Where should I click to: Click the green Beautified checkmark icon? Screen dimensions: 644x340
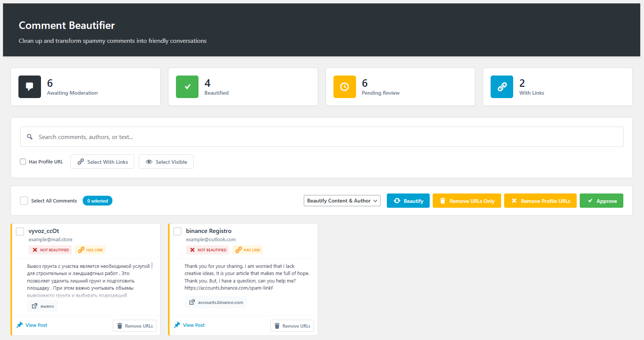pos(187,87)
